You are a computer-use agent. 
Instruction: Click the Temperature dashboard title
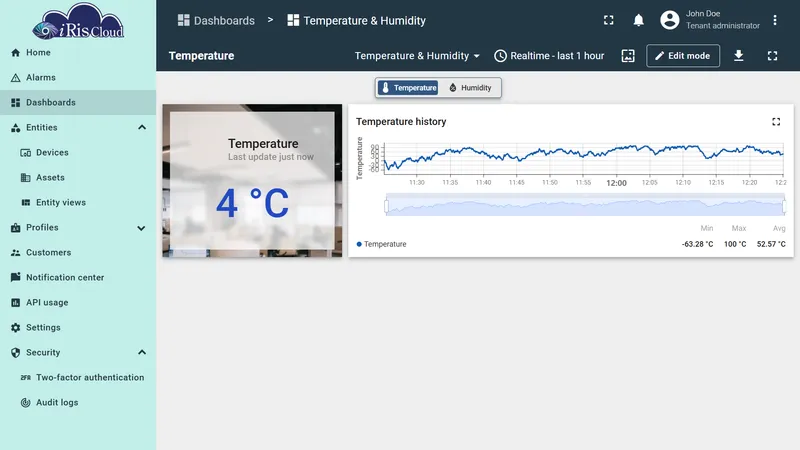click(202, 56)
